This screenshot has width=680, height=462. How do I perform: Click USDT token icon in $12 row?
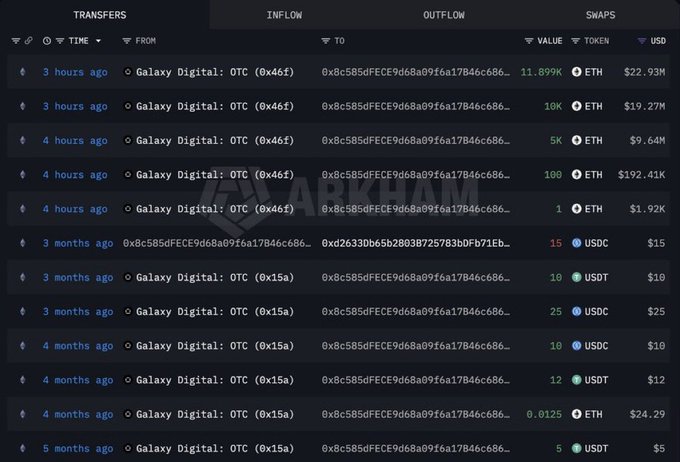click(x=576, y=380)
